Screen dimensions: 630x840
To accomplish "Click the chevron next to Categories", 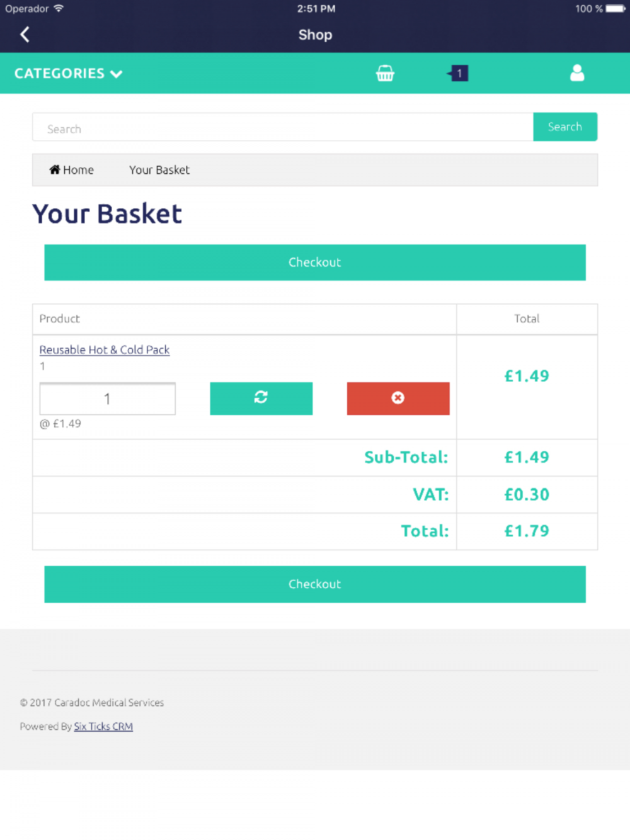I will tap(116, 74).
